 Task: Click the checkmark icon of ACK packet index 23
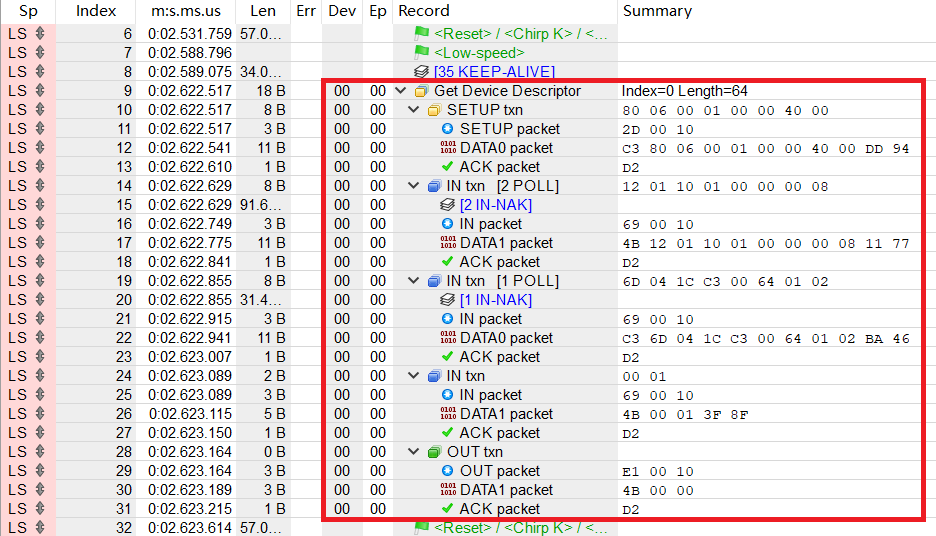[x=447, y=356]
